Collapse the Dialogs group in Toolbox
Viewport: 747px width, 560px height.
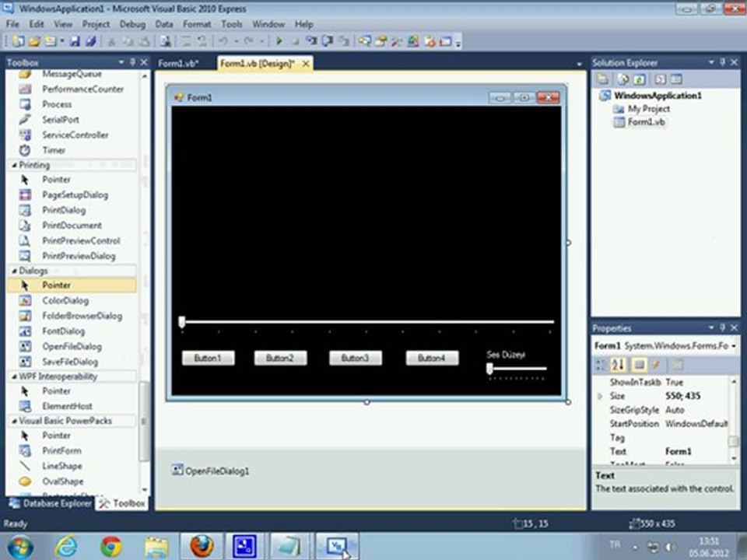[14, 271]
